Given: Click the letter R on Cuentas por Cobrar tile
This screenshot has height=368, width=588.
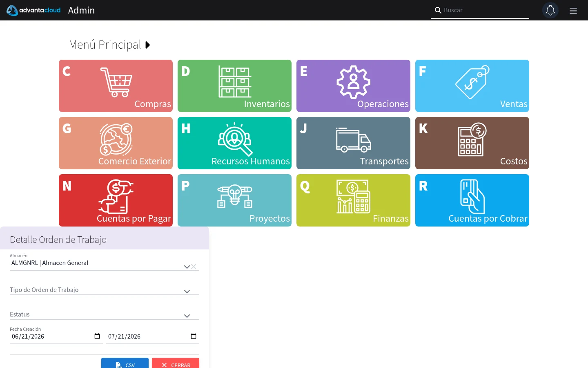Looking at the screenshot, I should [x=423, y=186].
